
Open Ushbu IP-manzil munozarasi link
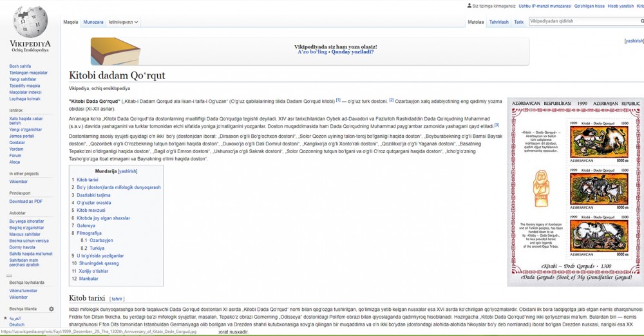tap(545, 6)
